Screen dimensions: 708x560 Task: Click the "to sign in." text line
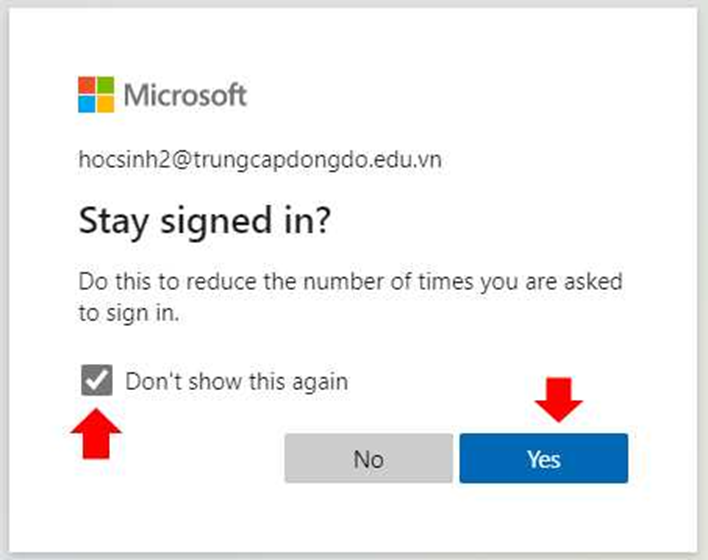[129, 313]
